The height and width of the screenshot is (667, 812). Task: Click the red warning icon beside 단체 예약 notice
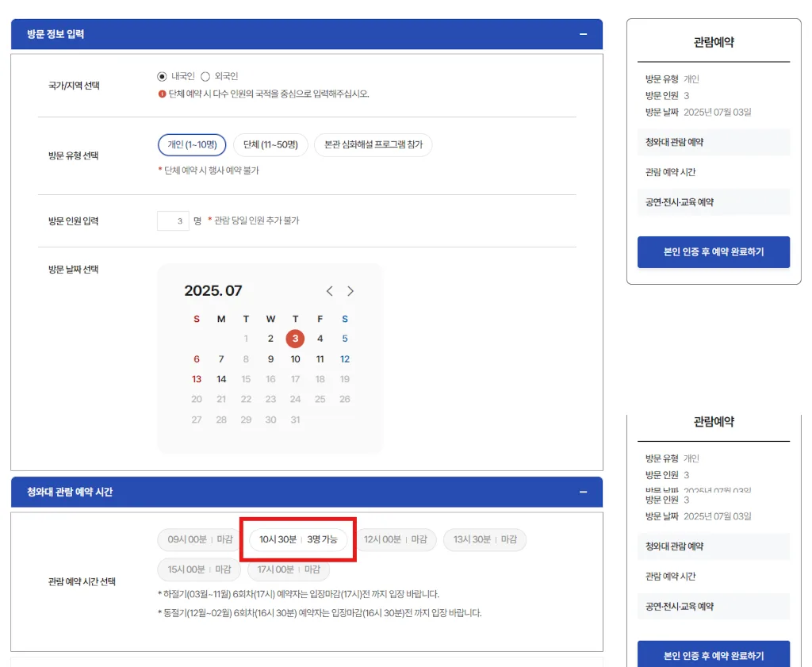point(162,94)
